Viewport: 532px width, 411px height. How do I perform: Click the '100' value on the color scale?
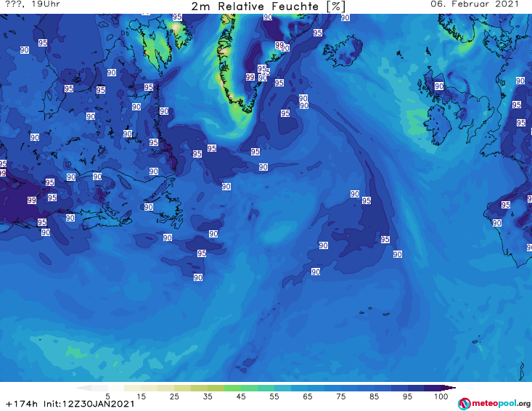(441, 396)
